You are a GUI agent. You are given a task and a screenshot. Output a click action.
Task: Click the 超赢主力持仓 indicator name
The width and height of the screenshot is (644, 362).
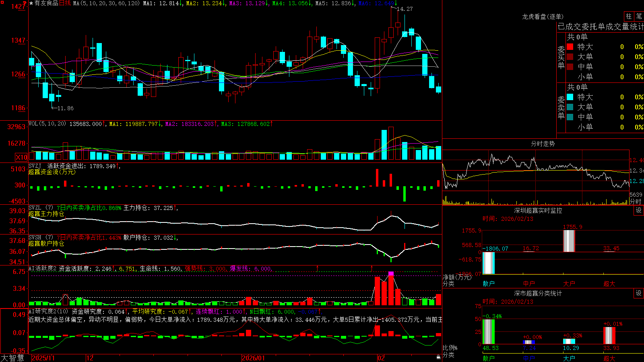click(46, 214)
